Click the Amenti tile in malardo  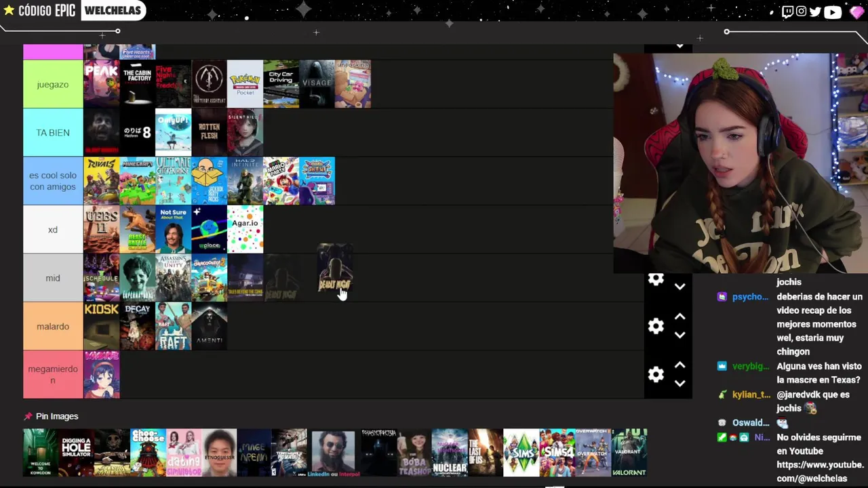[209, 326]
